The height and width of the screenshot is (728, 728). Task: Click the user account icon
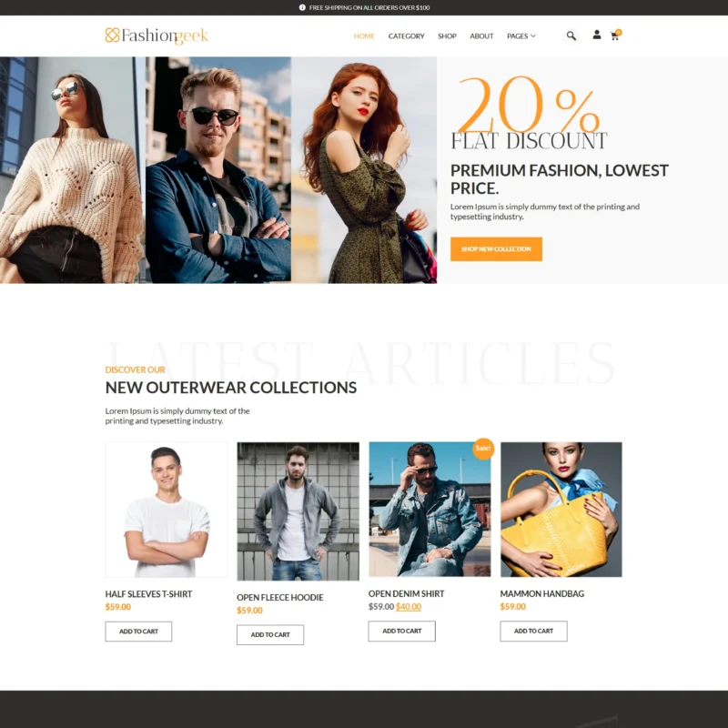597,35
